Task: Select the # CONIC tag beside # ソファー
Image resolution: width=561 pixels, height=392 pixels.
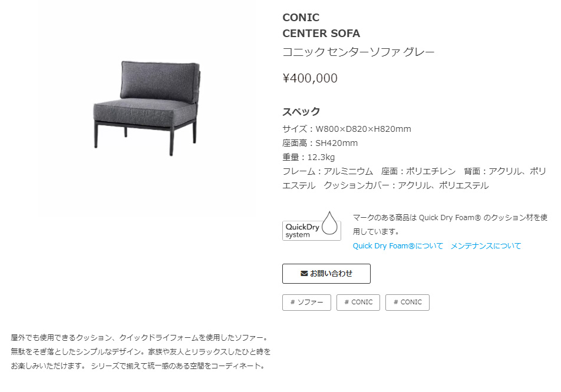Action: click(358, 303)
